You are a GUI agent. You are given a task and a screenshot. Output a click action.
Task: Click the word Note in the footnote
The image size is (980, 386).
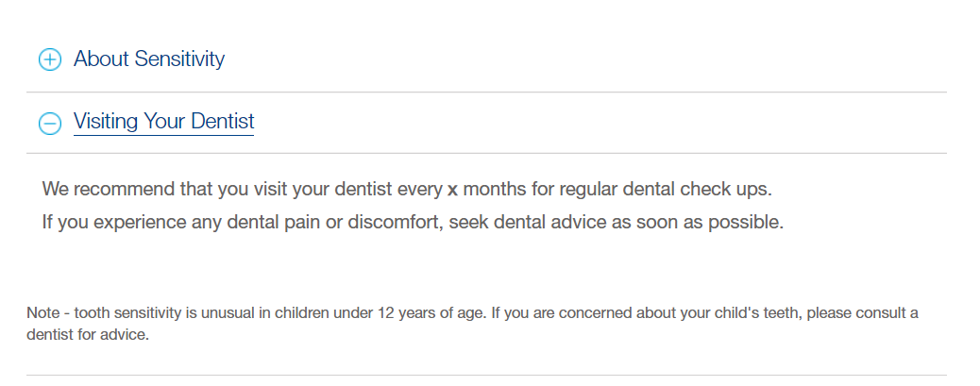coord(42,312)
